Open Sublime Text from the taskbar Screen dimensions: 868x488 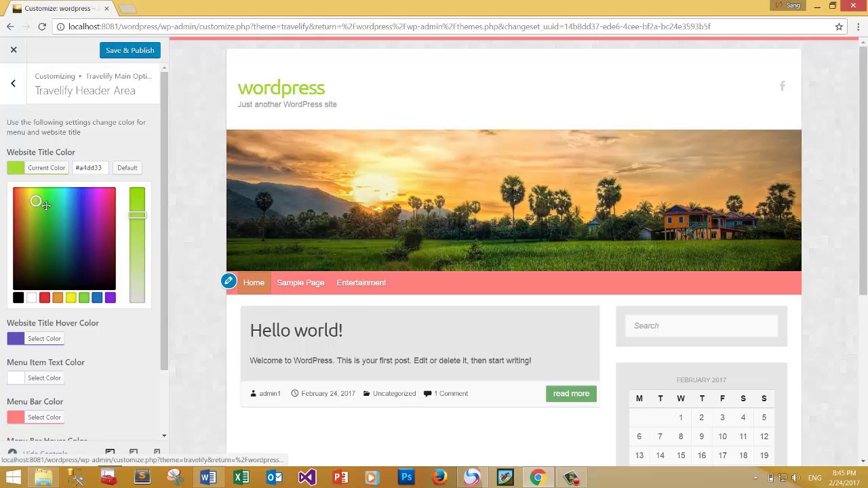coord(142,477)
